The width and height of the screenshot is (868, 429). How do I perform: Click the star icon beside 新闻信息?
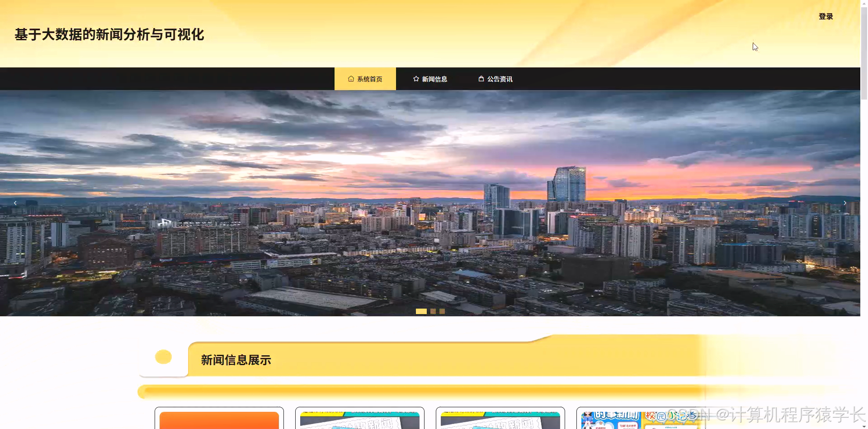click(416, 79)
